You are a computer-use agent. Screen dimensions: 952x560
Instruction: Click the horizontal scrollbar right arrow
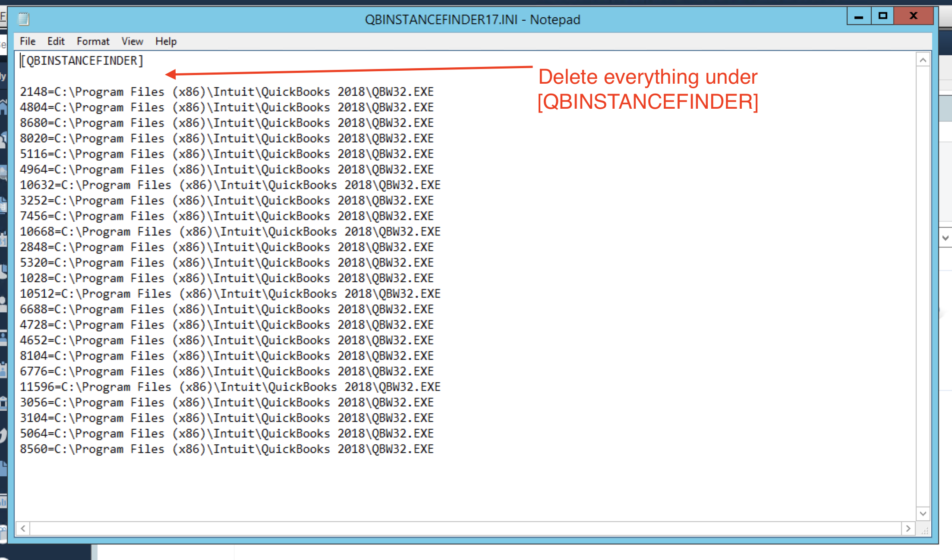(x=908, y=529)
